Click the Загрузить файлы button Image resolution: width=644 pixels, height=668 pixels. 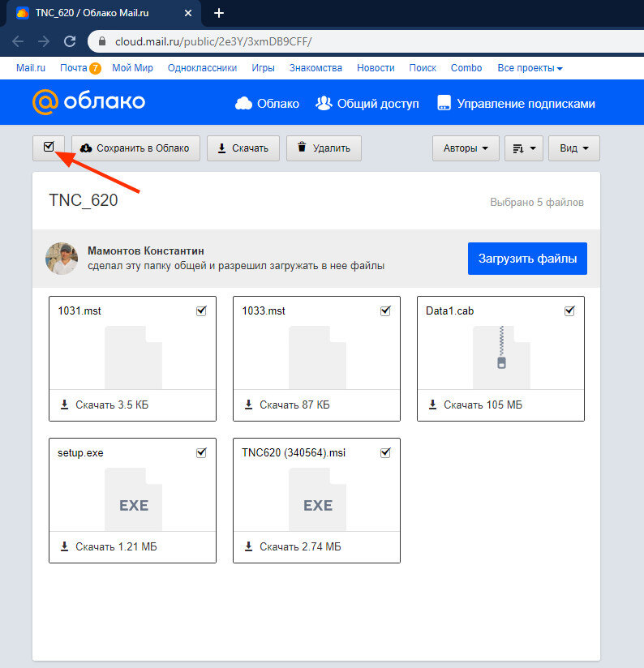(527, 259)
